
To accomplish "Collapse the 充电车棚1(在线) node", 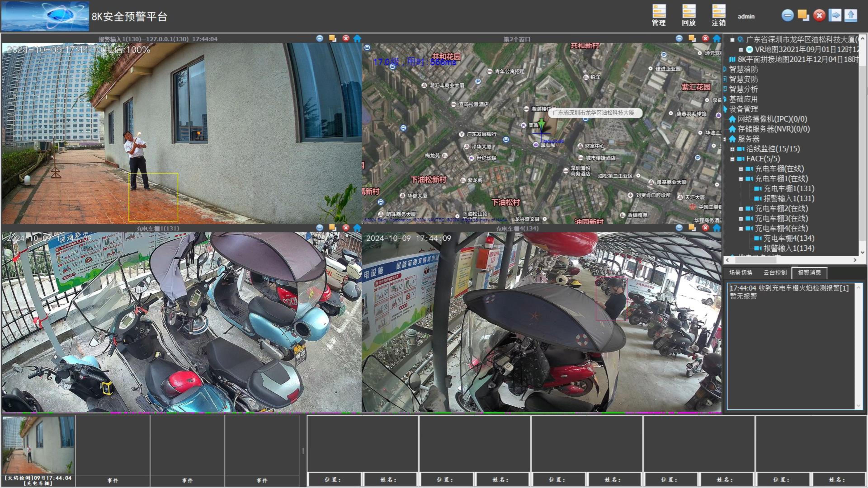I will pyautogui.click(x=741, y=179).
